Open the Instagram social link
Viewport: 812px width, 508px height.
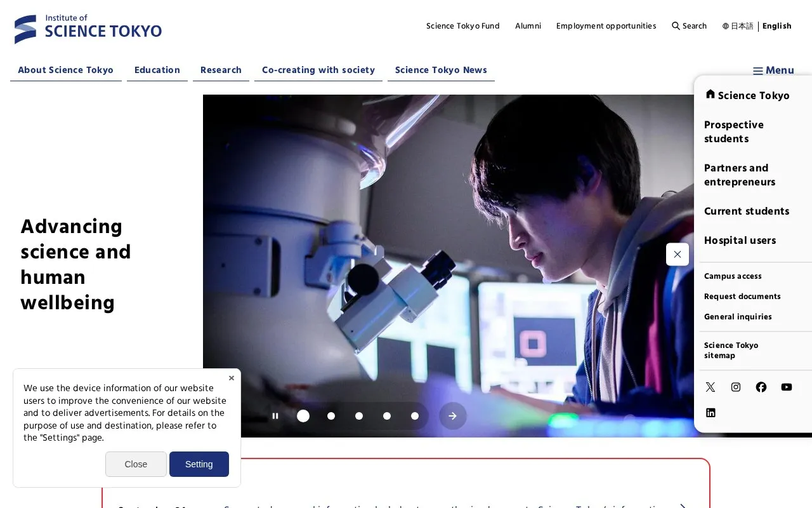point(736,387)
